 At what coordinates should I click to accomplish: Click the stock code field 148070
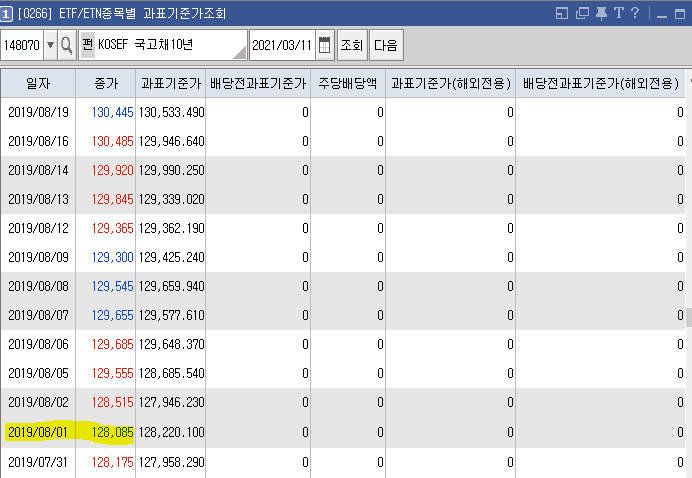pos(22,45)
